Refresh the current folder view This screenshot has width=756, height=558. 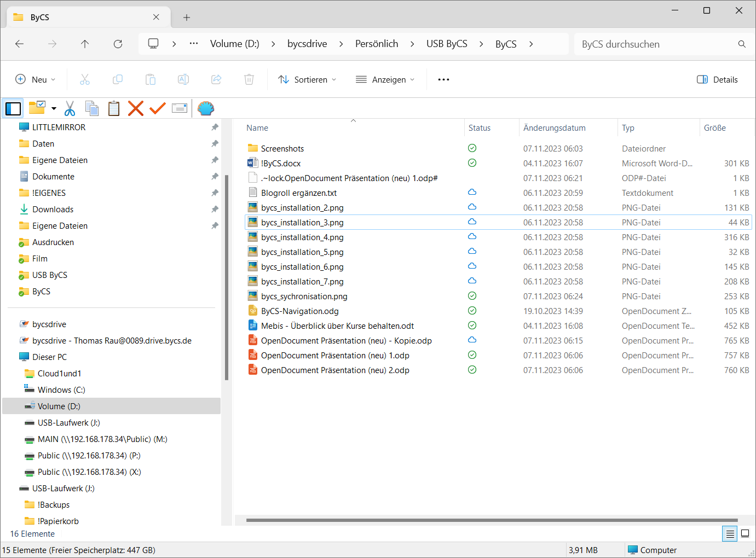pyautogui.click(x=118, y=44)
